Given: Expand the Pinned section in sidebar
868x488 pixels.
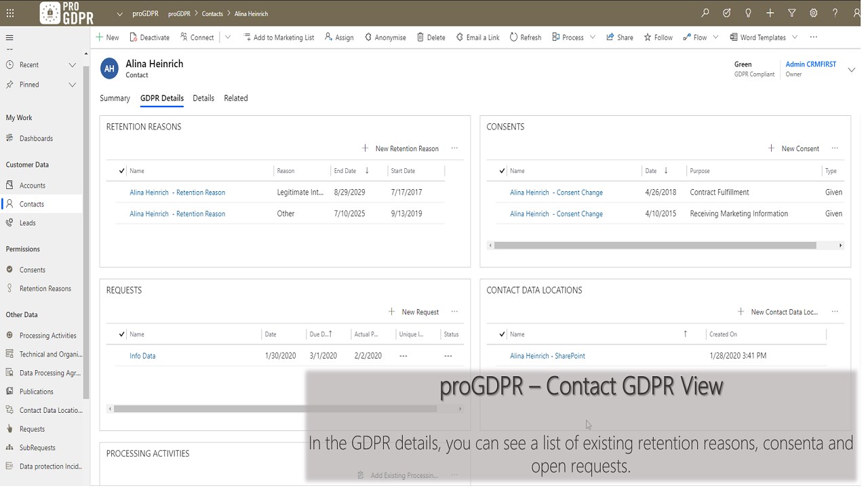Looking at the screenshot, I should click(73, 85).
